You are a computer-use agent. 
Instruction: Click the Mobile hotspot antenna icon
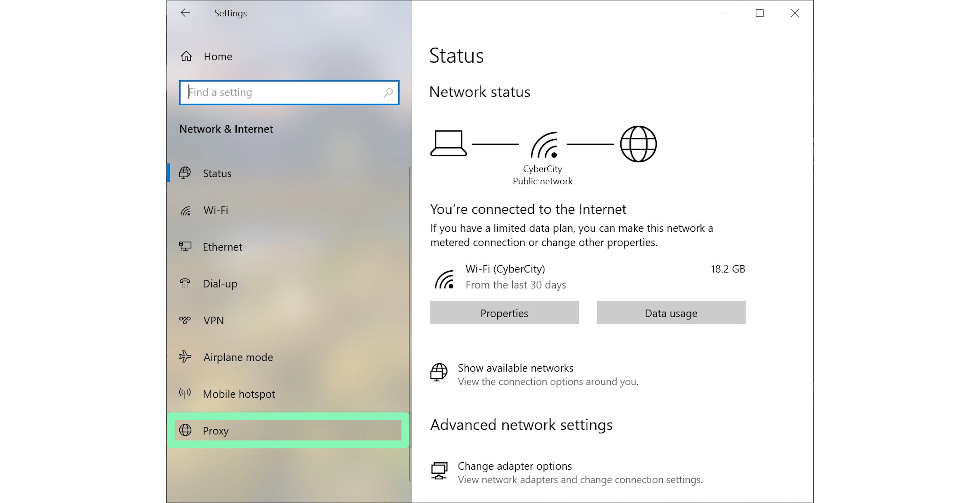tap(185, 393)
